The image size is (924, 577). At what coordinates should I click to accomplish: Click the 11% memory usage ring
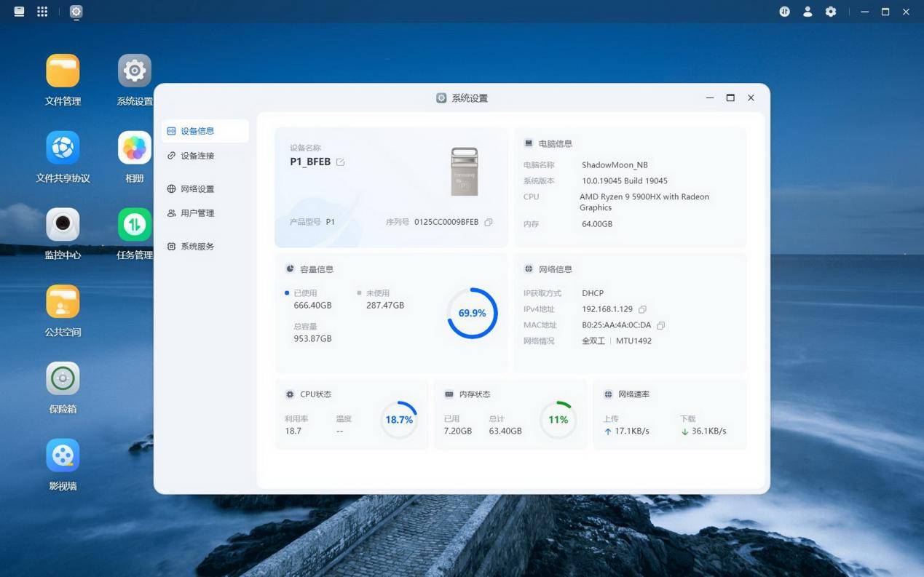tap(558, 420)
